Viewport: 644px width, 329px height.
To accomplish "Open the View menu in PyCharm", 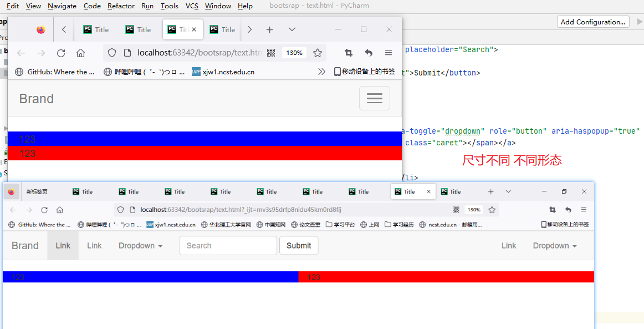I will pos(33,6).
